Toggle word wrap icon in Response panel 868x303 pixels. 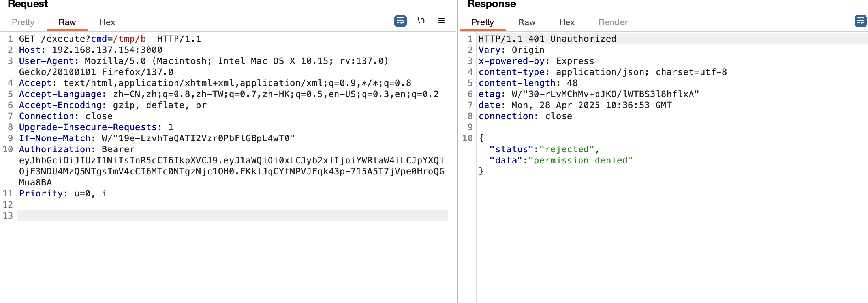(860, 21)
